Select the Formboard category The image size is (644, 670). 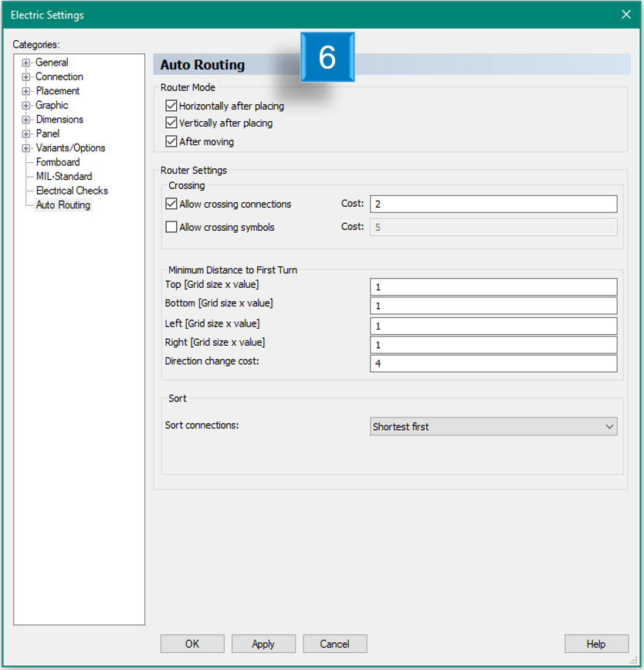pos(57,161)
